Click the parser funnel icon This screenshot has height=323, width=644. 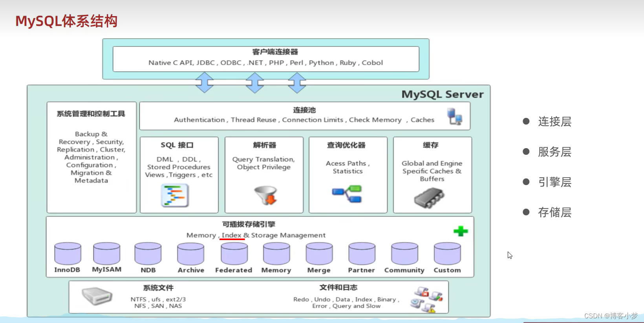pyautogui.click(x=266, y=195)
